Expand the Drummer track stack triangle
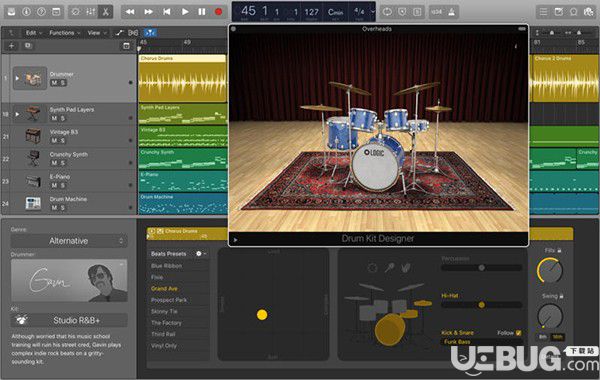This screenshot has width=600, height=380. pyautogui.click(x=17, y=78)
